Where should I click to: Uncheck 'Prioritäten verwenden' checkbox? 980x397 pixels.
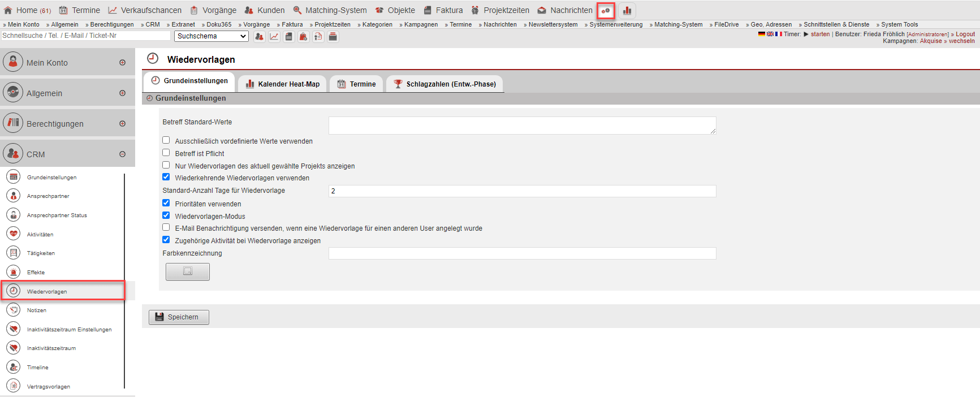[x=166, y=203]
